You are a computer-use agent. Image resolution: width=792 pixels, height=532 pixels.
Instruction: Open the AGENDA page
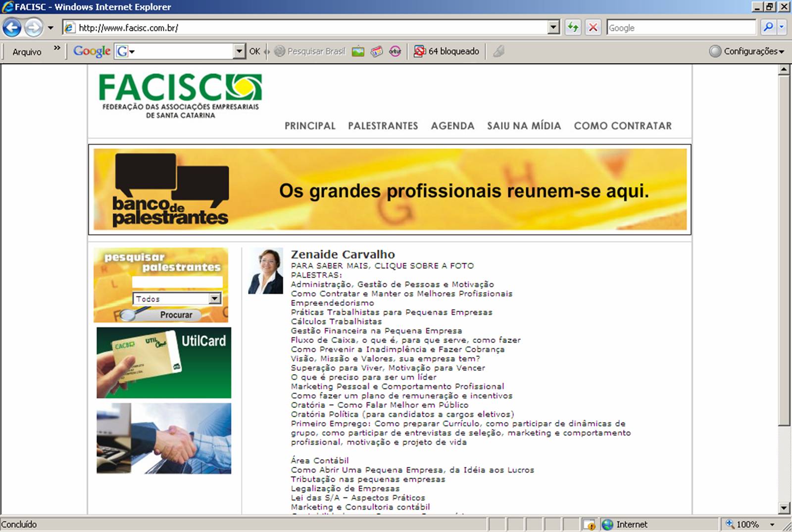tap(452, 126)
